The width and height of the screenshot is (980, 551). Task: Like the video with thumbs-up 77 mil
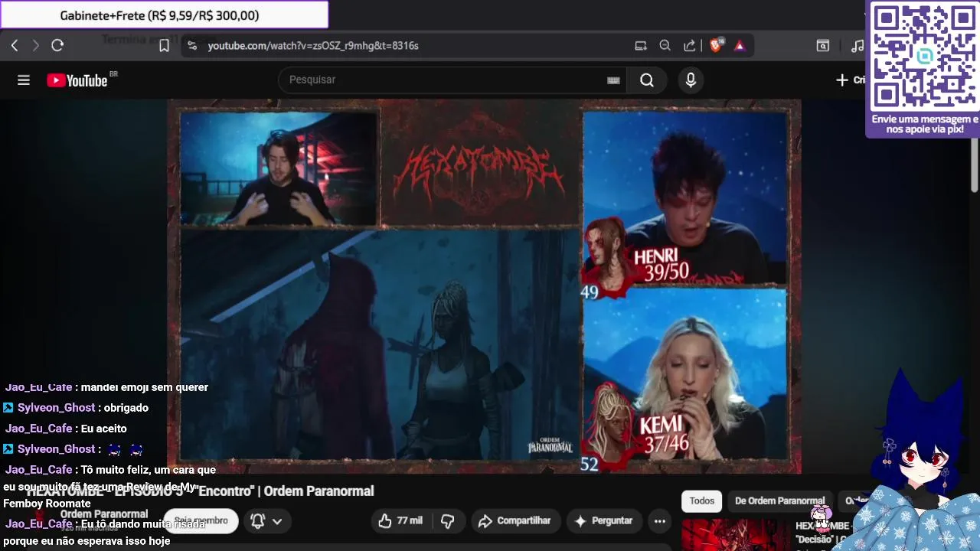[x=401, y=521]
